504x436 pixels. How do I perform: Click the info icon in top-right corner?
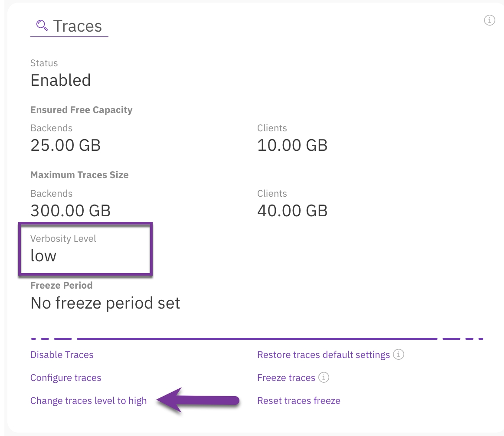tap(489, 20)
